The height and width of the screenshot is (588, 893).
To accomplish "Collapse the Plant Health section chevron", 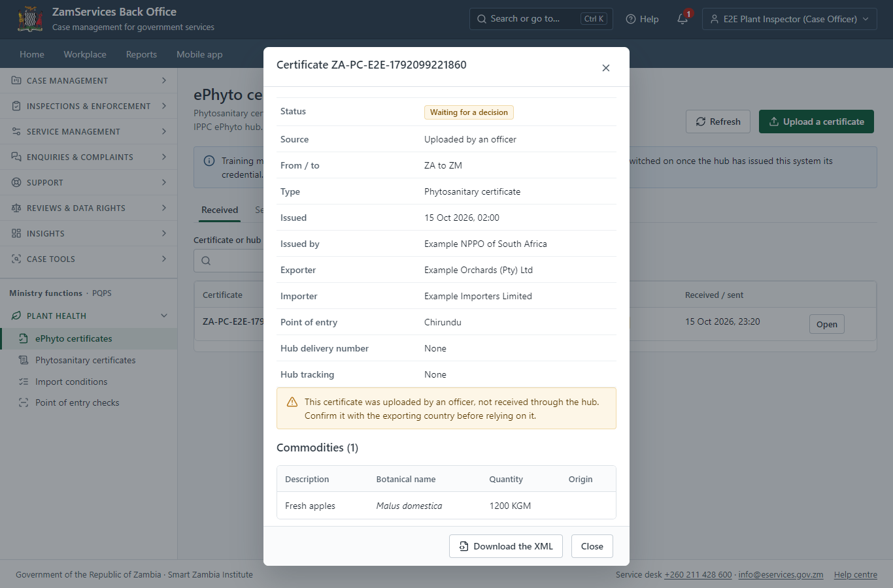I will click(x=164, y=316).
